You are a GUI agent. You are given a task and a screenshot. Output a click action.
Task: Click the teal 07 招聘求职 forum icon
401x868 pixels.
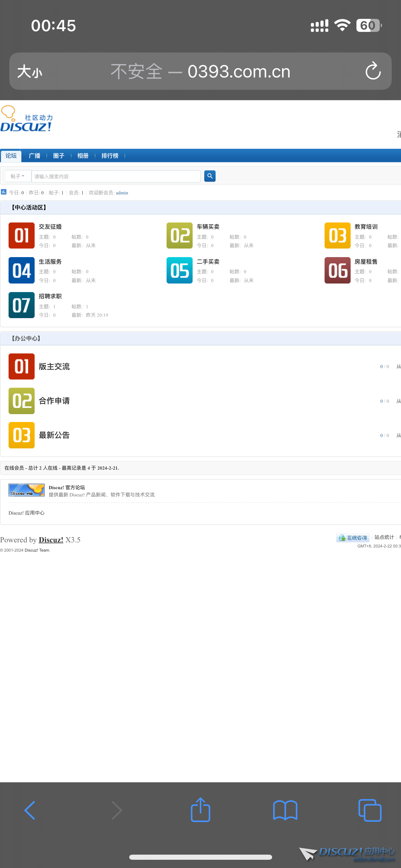pos(22,305)
